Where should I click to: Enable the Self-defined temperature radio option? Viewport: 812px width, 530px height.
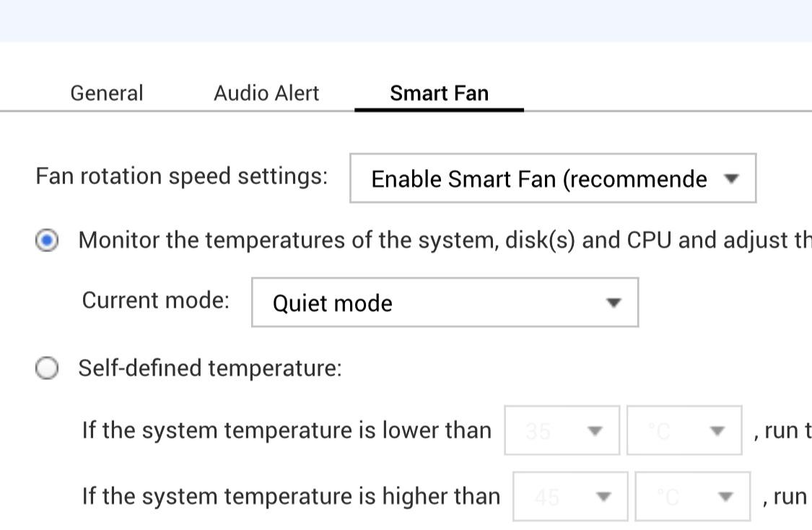click(x=47, y=369)
